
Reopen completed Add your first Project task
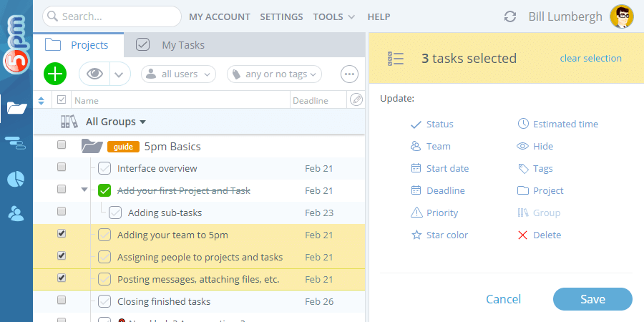tap(104, 190)
